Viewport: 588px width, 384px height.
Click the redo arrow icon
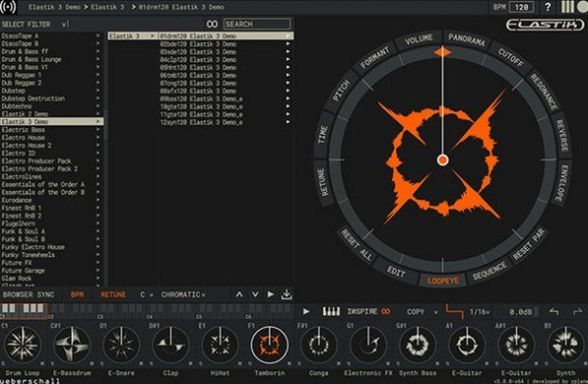(577, 311)
